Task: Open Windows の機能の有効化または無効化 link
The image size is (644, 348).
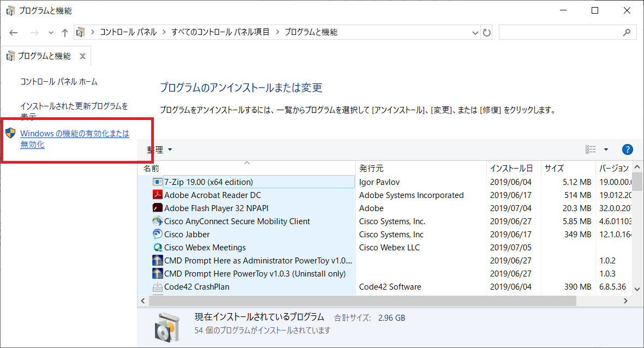Action: (74, 139)
